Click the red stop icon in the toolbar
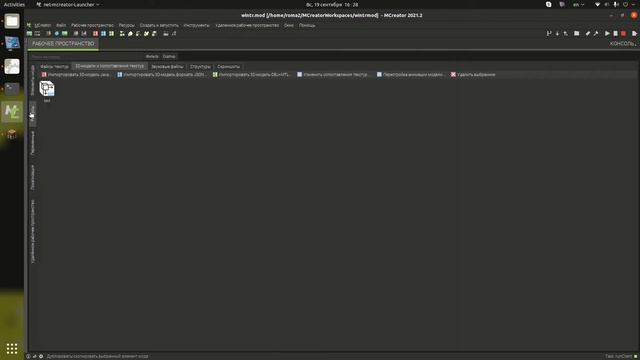Viewport: 640px width, 360px height. pos(623,33)
